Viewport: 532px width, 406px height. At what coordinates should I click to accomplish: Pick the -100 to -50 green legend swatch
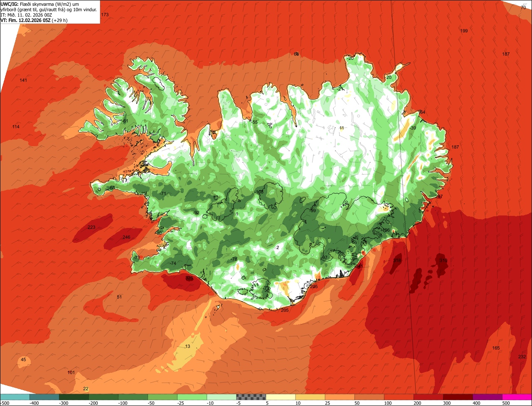click(133, 397)
